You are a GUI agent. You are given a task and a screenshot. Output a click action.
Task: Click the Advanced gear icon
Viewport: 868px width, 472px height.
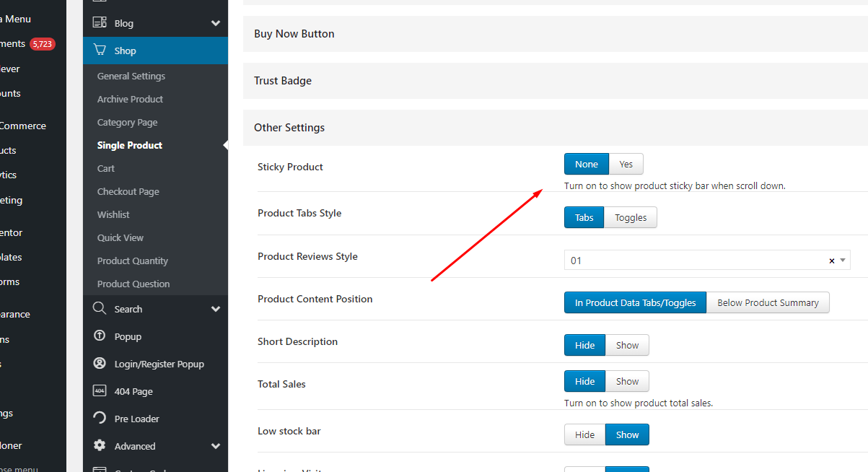(x=100, y=446)
